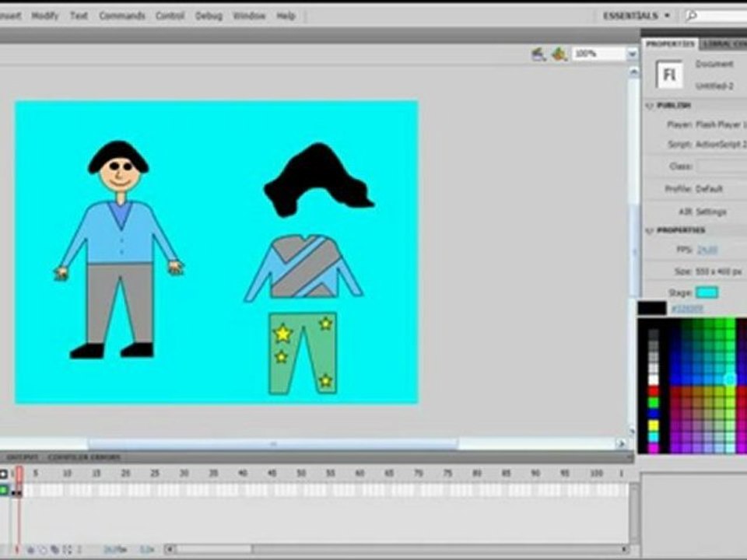Pick the white swatch in palette column

(x=653, y=380)
